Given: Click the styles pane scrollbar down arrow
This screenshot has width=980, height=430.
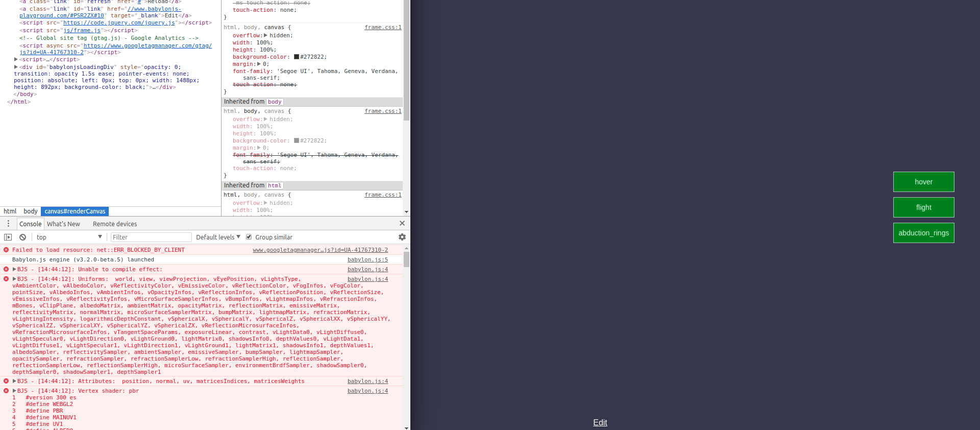Looking at the screenshot, I should point(406,211).
